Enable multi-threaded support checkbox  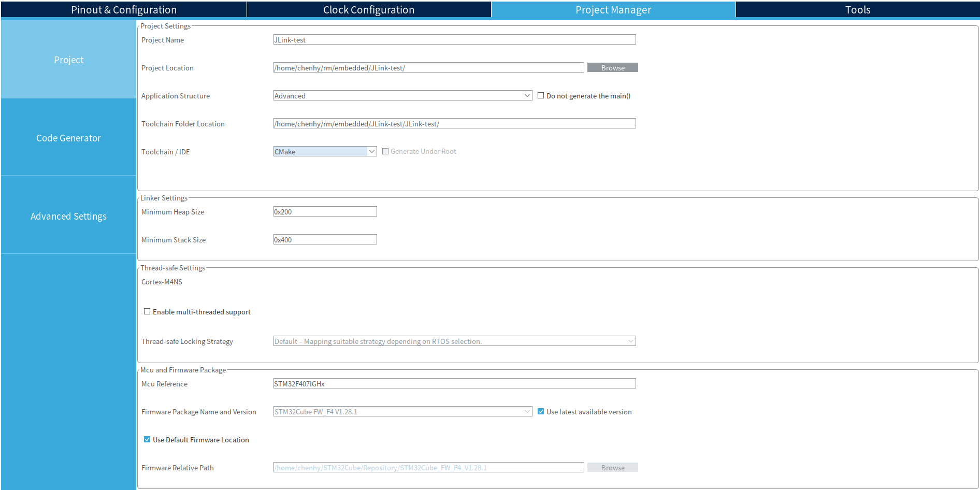point(147,312)
